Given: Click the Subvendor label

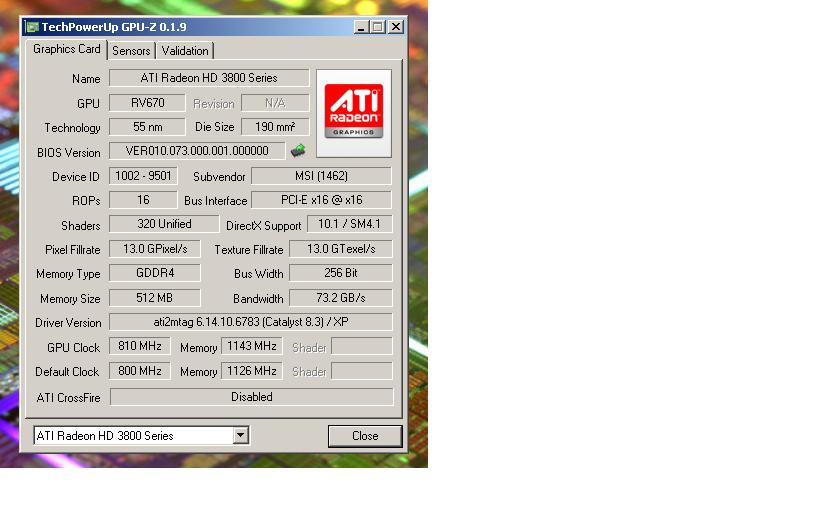Looking at the screenshot, I should [x=219, y=177].
